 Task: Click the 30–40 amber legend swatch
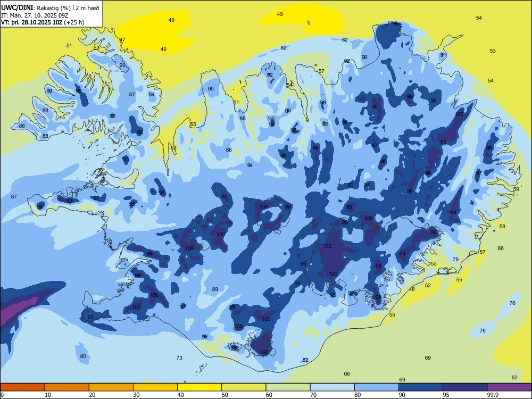(155, 387)
